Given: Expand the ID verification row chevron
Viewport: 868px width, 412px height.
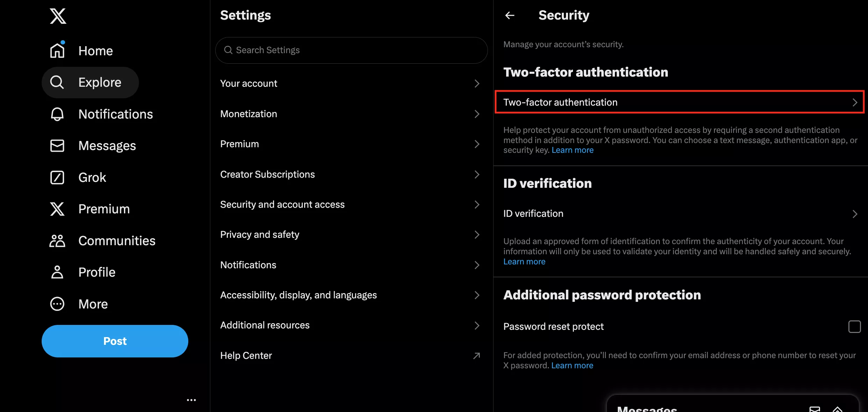Looking at the screenshot, I should point(855,214).
